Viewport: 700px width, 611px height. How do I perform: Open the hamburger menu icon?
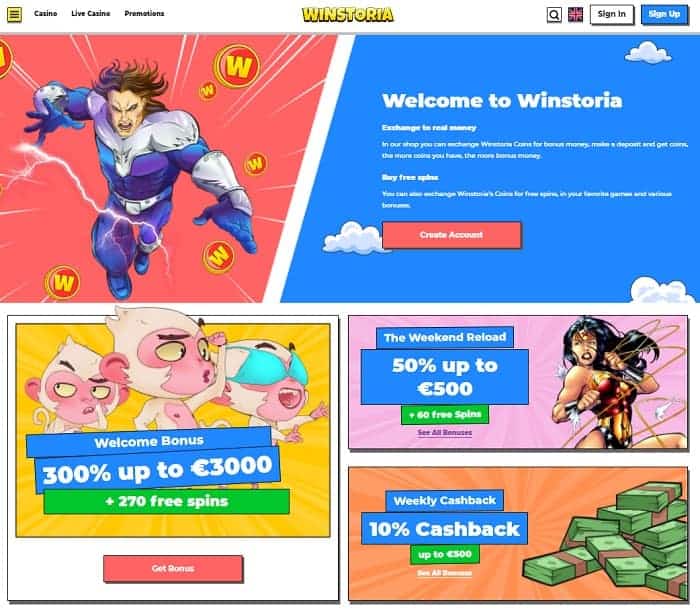coord(14,14)
